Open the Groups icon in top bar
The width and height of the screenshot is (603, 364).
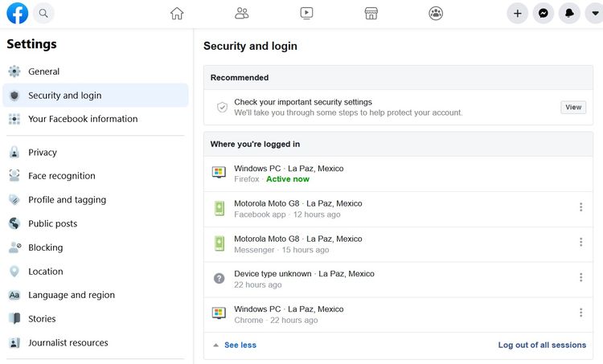coord(436,14)
